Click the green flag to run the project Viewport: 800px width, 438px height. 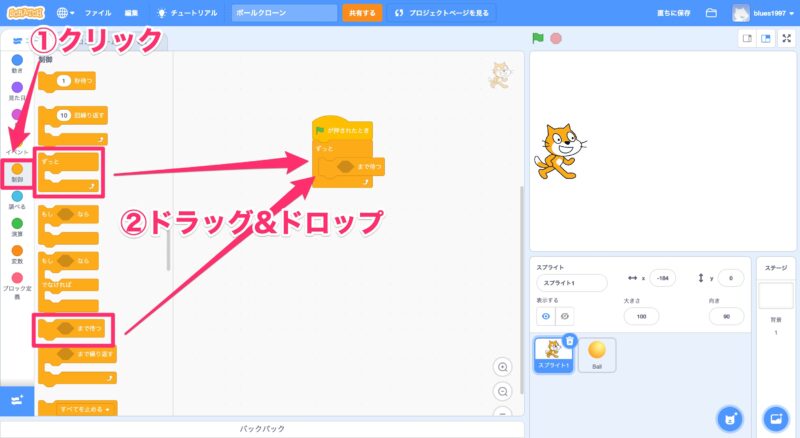[x=538, y=38]
